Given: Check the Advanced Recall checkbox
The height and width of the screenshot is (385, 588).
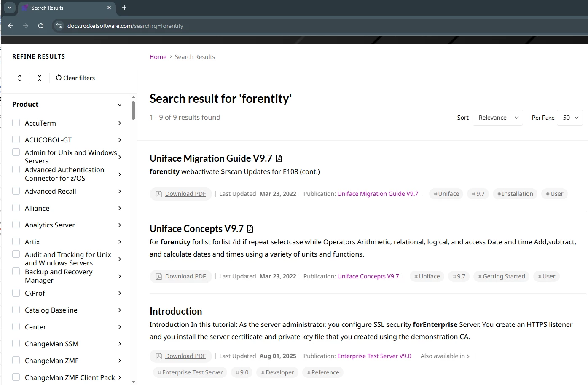Looking at the screenshot, I should [16, 191].
